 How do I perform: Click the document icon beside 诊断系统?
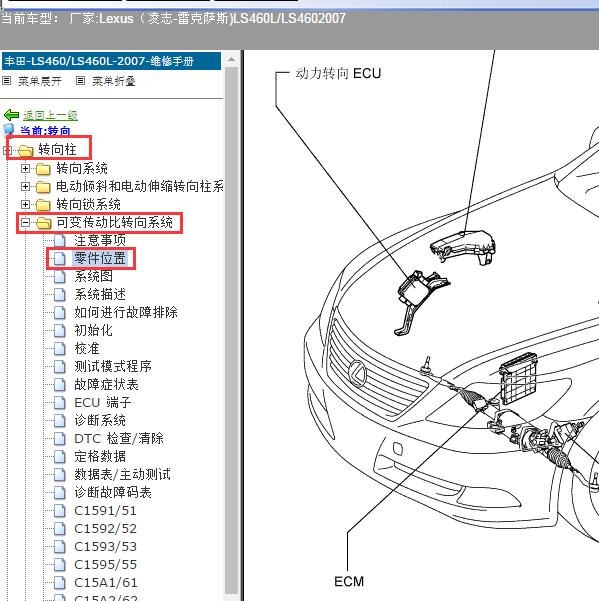pos(59,420)
